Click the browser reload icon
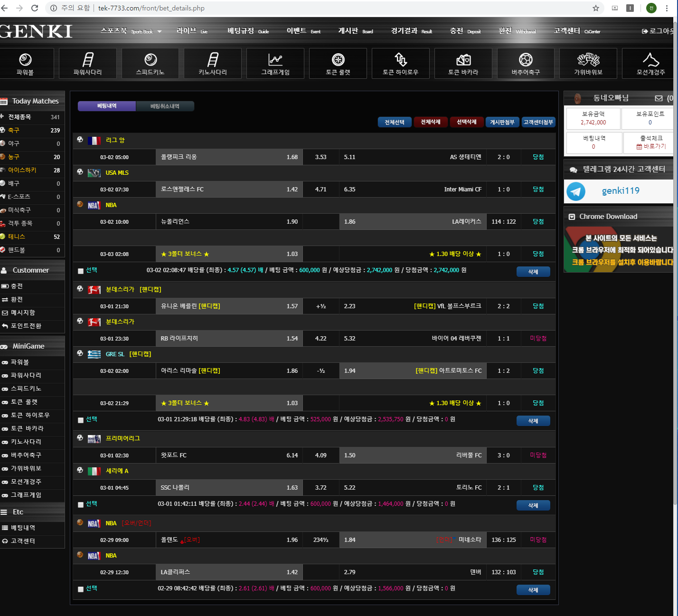Viewport: 678px width, 616px height. pyautogui.click(x=35, y=8)
